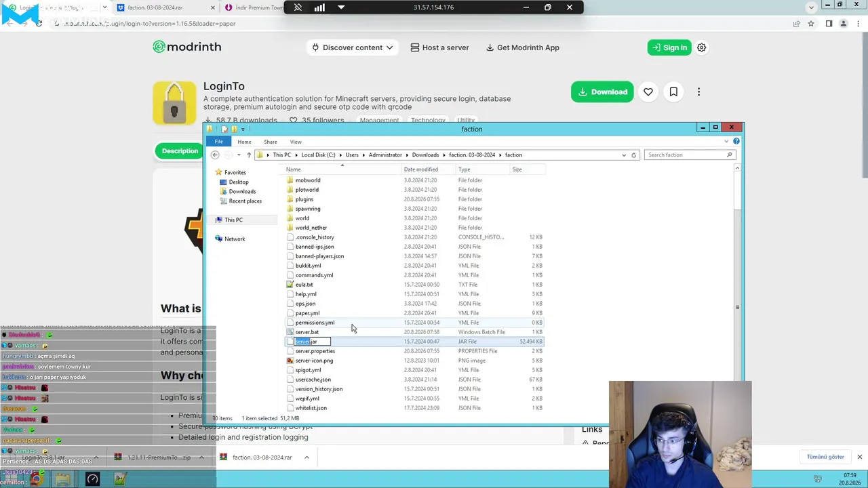868x488 pixels.
Task: Switch to the View ribbon tab
Action: click(x=296, y=142)
